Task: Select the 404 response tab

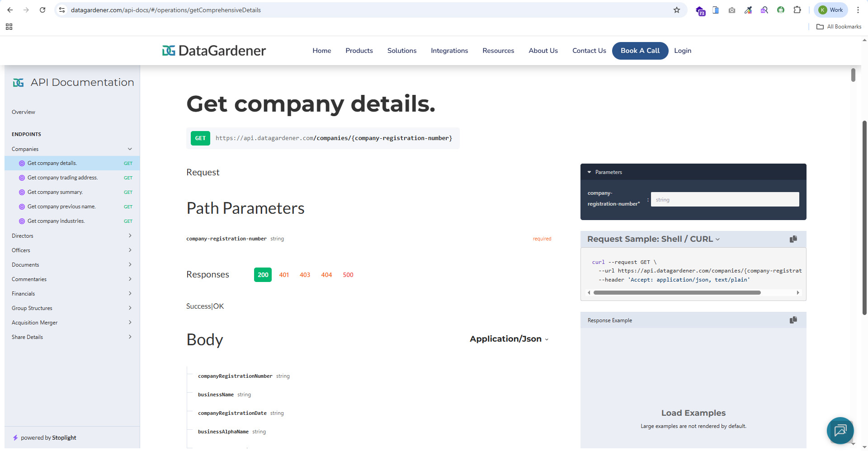Action: [326, 275]
